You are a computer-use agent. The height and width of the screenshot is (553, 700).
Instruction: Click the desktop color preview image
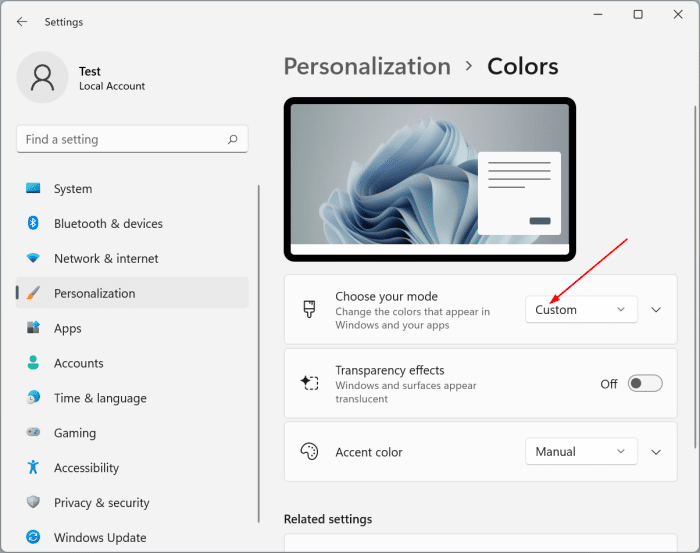[x=429, y=179]
